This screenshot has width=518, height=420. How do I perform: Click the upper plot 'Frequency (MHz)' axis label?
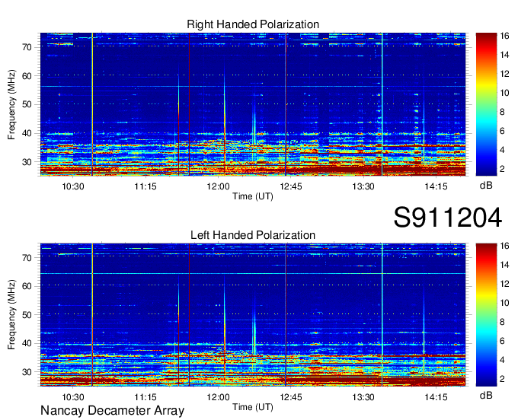point(11,104)
